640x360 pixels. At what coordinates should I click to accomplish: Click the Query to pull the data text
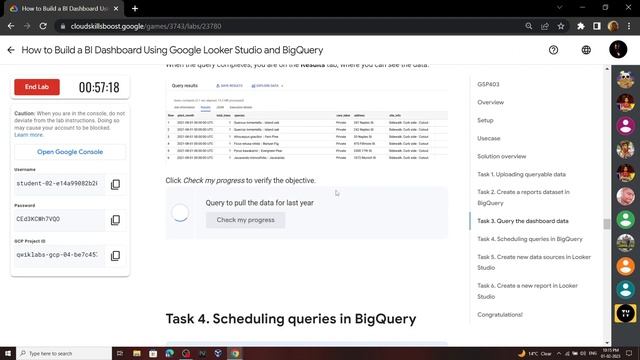pyautogui.click(x=260, y=203)
